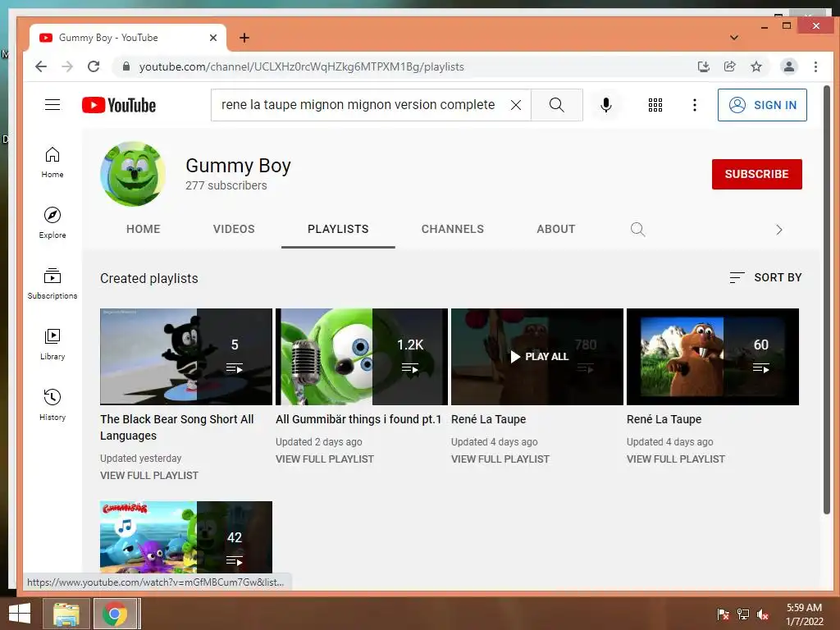The height and width of the screenshot is (630, 840).
Task: Open Explore in the sidebar
Action: pyautogui.click(x=52, y=223)
